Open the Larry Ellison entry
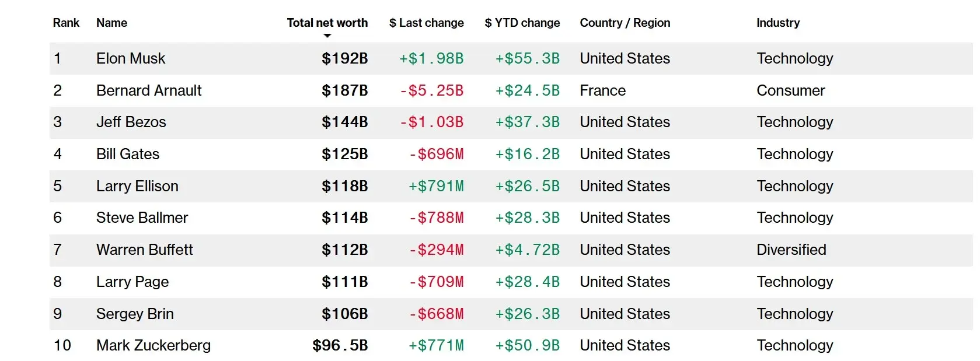 click(x=137, y=186)
